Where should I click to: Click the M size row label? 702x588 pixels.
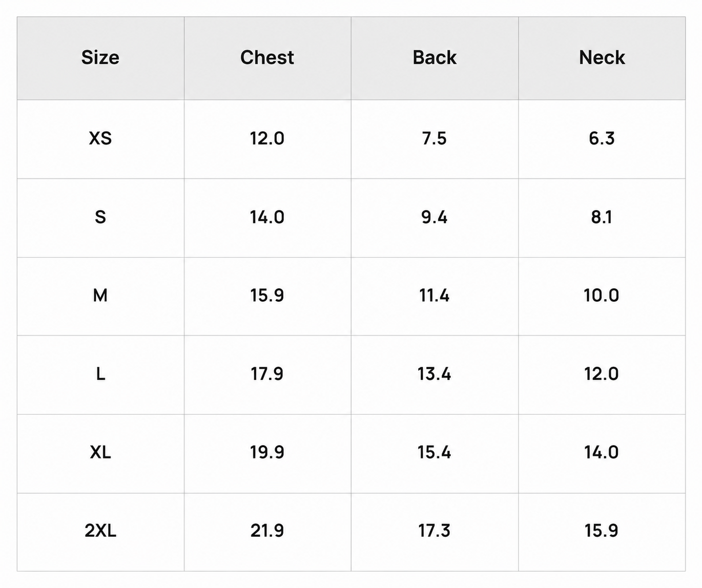coord(100,296)
